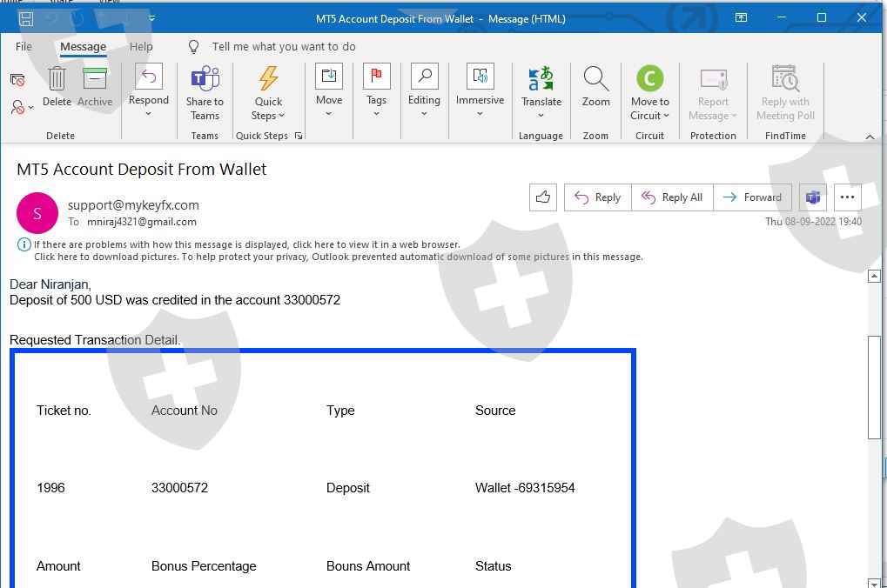Open the more actions ellipsis button
Image resolution: width=887 pixels, height=588 pixels.
tap(847, 197)
